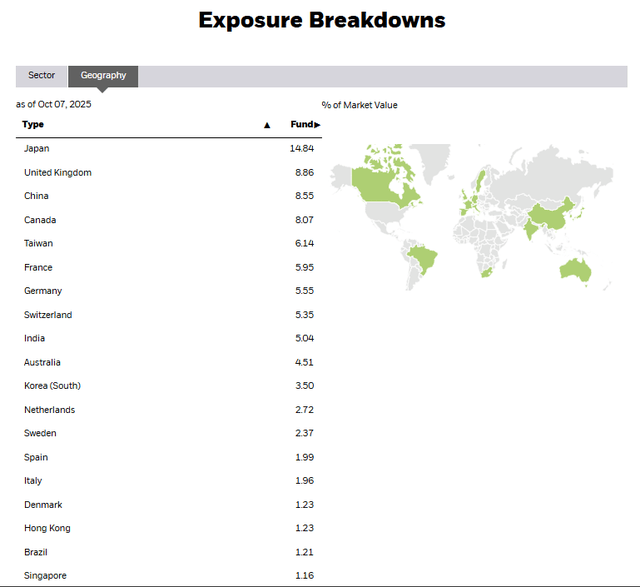Select the Singapore row label
Viewport: 640px width, 587px height.
click(x=45, y=576)
